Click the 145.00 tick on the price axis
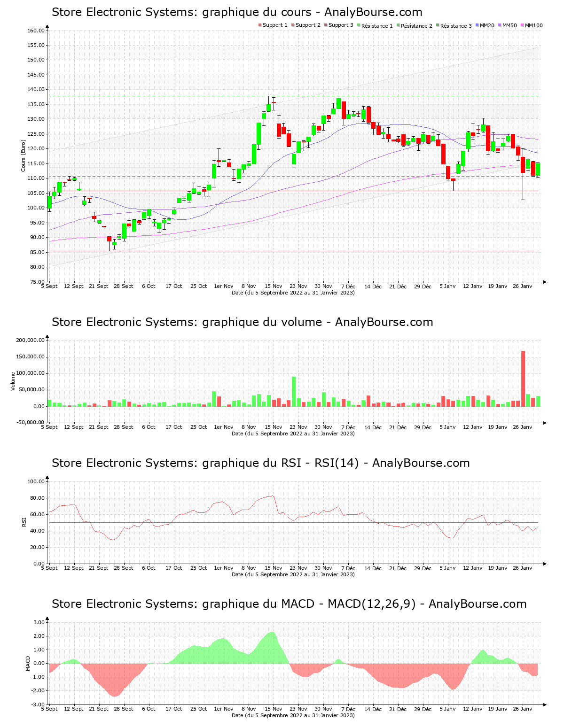The image size is (564, 728). [x=36, y=75]
